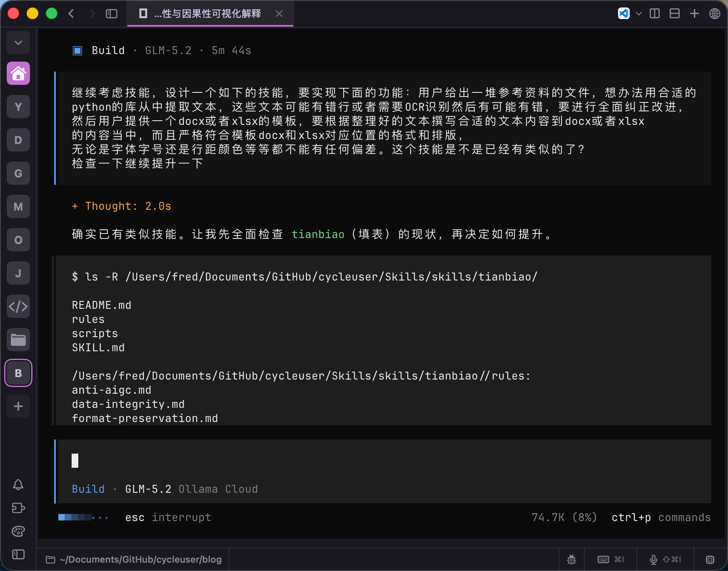728x571 pixels.
Task: Open the purple Home workspace
Action: point(18,73)
